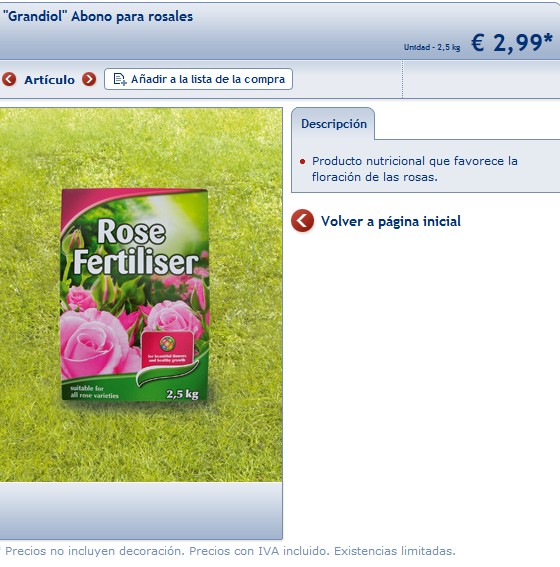Click the Artículo navigation label

pyautogui.click(x=50, y=80)
